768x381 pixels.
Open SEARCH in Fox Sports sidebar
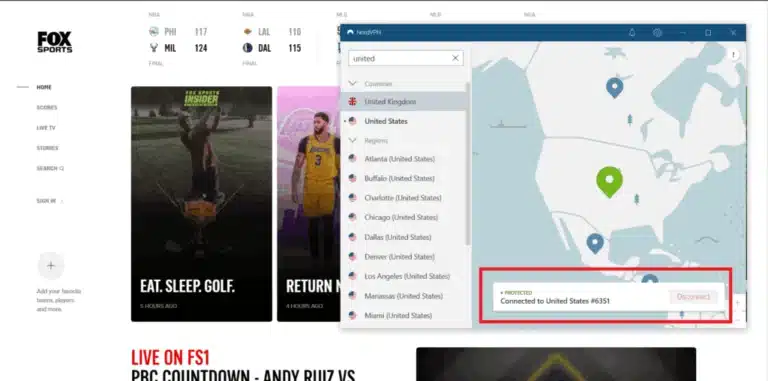pos(50,168)
